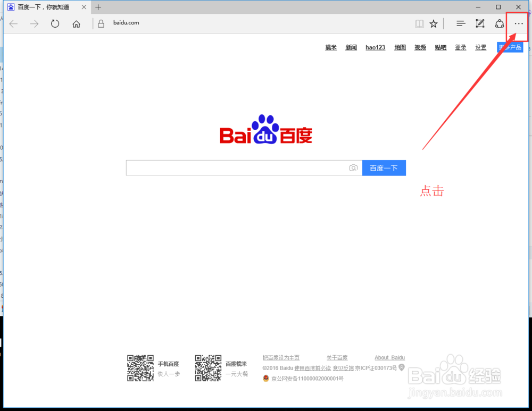Open reading view book icon
Image resolution: width=532 pixels, height=411 pixels.
click(419, 24)
